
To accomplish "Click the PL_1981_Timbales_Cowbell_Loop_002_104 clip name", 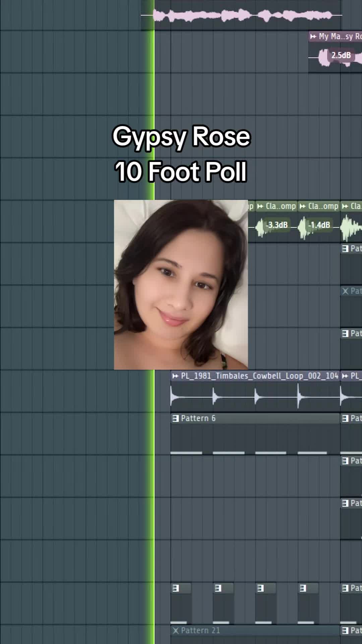I will click(260, 376).
